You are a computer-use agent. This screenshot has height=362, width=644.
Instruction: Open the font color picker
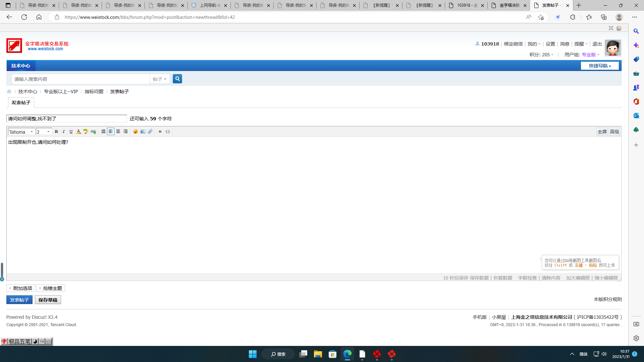coord(78,132)
